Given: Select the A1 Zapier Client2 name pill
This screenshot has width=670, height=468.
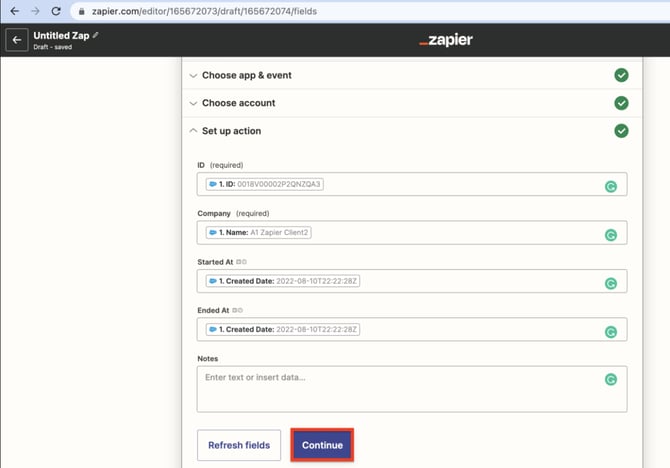Looking at the screenshot, I should point(272,233).
